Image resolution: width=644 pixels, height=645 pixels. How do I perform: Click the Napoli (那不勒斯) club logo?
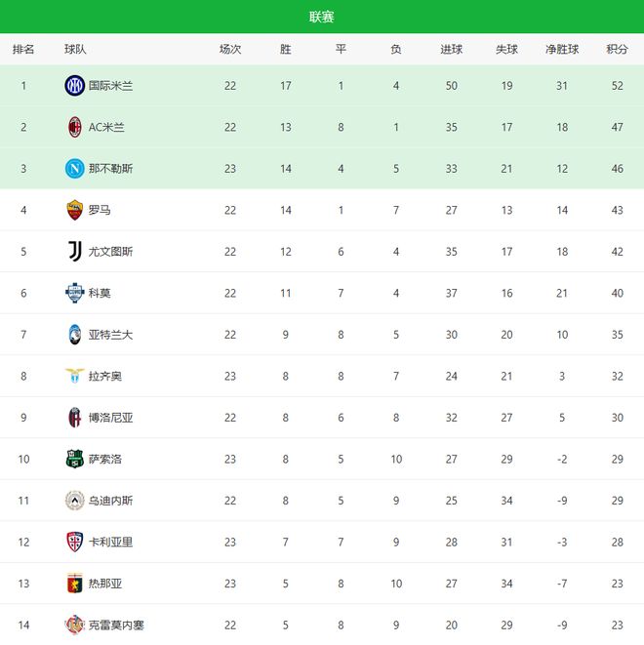click(75, 169)
